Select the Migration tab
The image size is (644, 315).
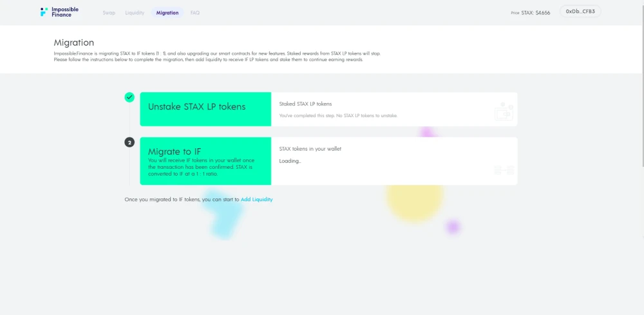(167, 13)
